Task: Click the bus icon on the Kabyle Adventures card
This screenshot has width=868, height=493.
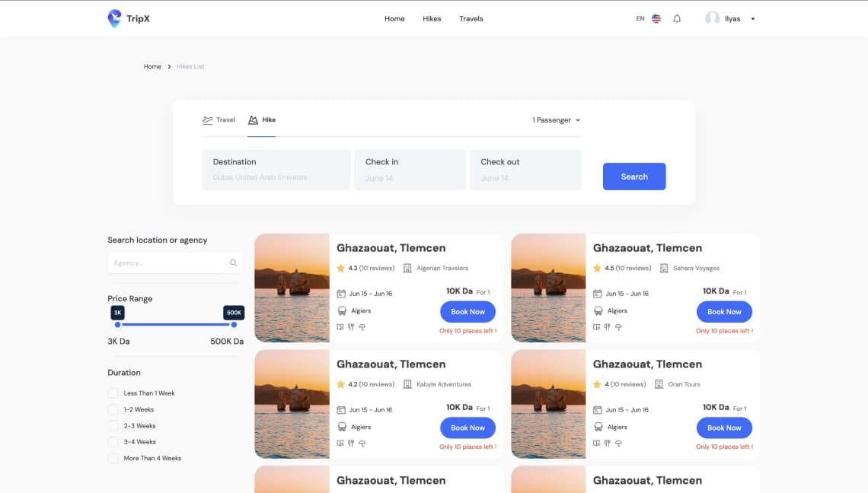Action: [x=342, y=427]
